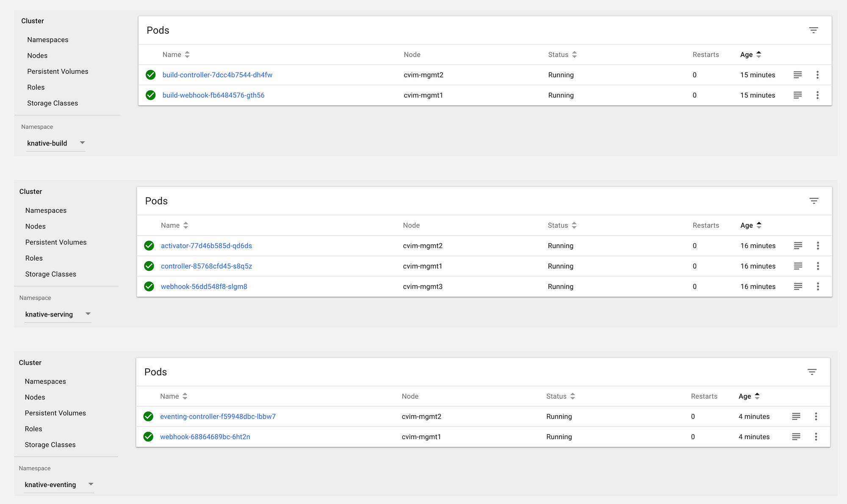847x504 pixels.
Task: Open three-dot menu for build-webhook-fb6484576-gth56 pod
Action: pyautogui.click(x=817, y=95)
